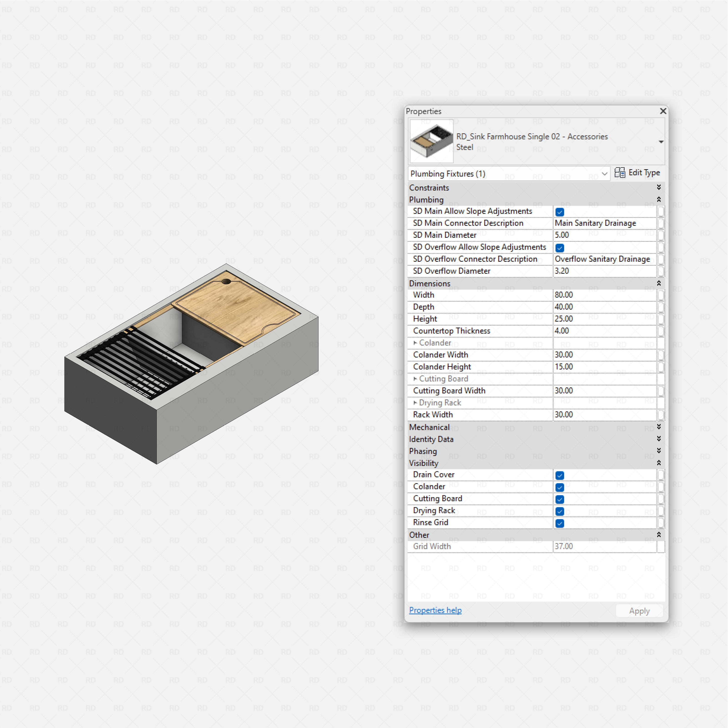Uncheck the Drain Cover visibility checkbox
This screenshot has width=728, height=728.
(560, 475)
